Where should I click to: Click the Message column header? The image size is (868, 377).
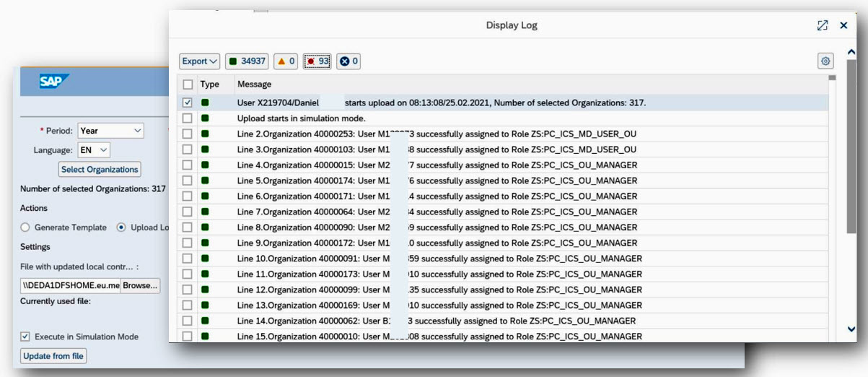point(254,84)
